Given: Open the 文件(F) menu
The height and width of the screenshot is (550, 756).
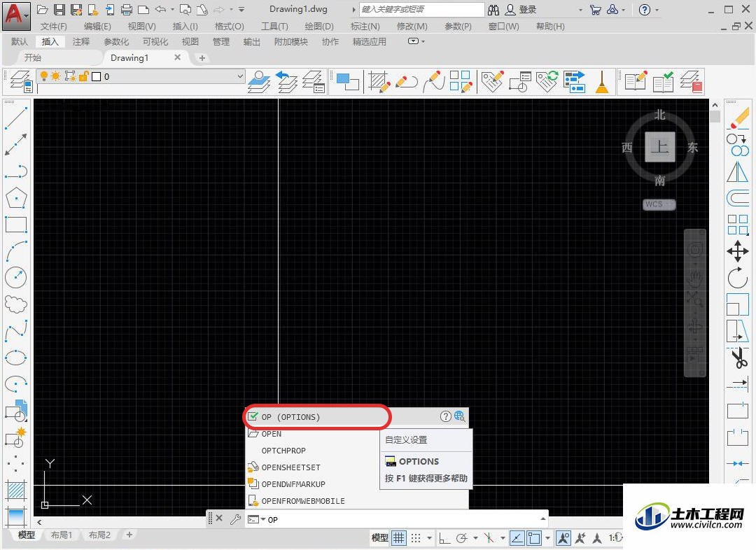Looking at the screenshot, I should click(x=53, y=27).
